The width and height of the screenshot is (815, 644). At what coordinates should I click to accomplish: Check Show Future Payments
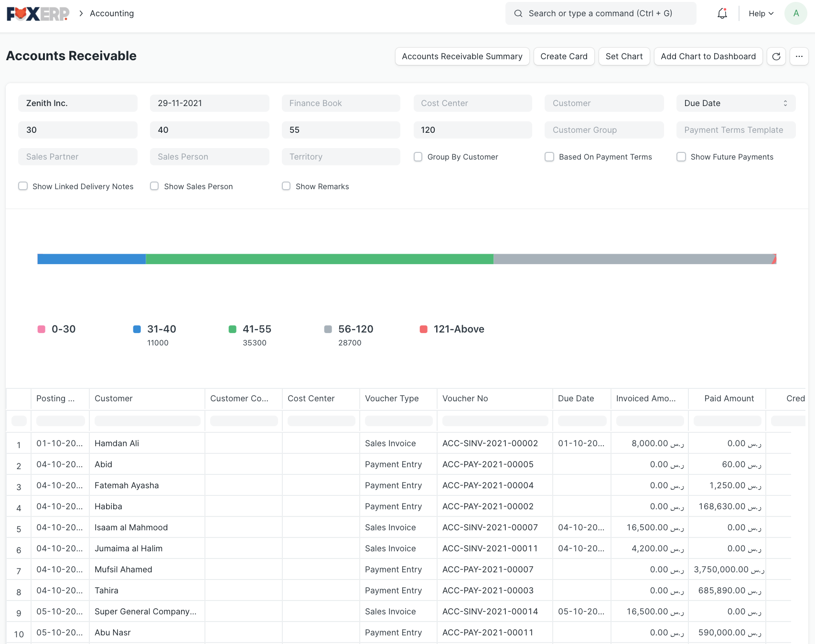tap(681, 157)
